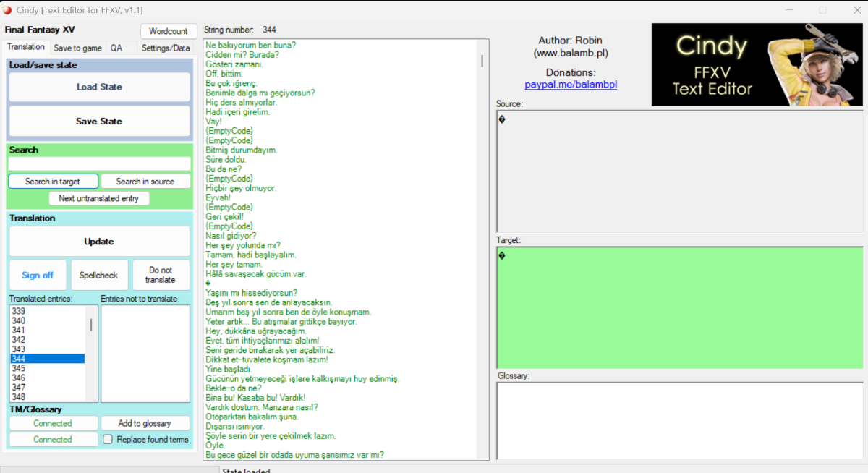This screenshot has width=868, height=473.
Task: Select entry 347 in translated entries
Action: 47,387
